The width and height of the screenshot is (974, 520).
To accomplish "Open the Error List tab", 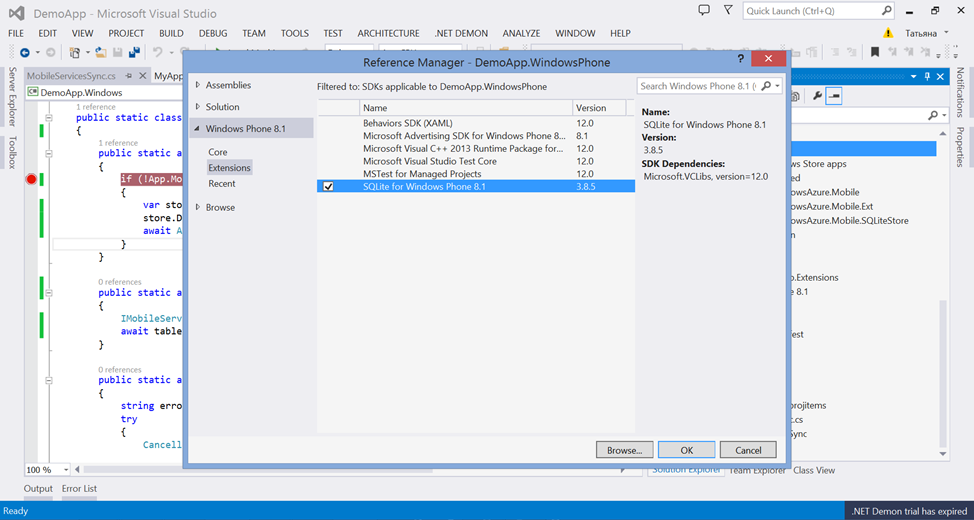I will pyautogui.click(x=80, y=488).
